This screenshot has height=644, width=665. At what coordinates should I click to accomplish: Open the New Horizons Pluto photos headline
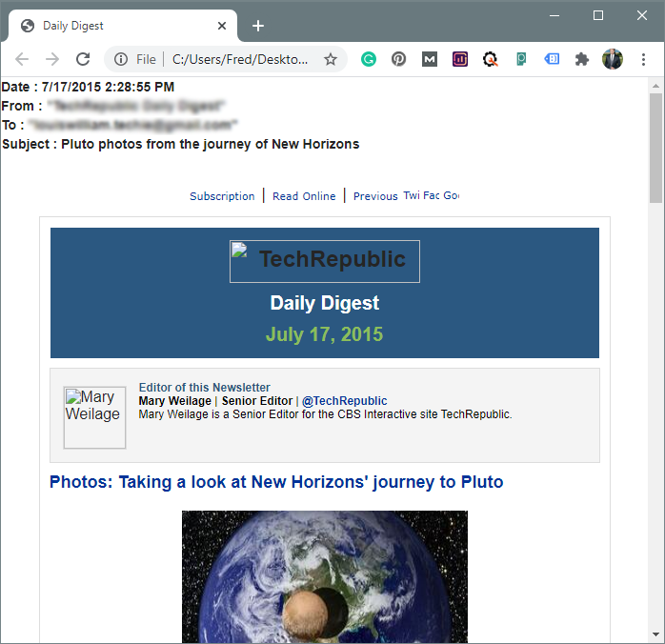276,482
